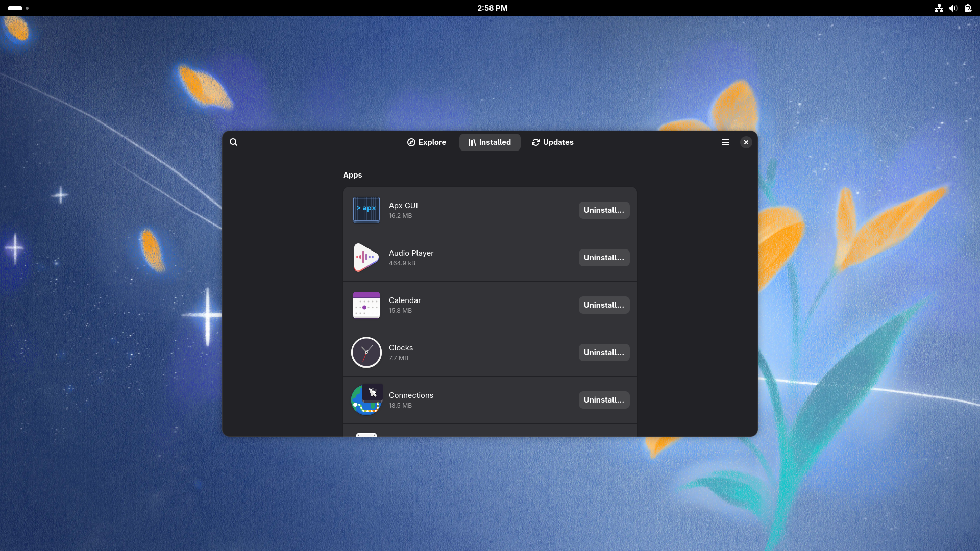This screenshot has width=980, height=551.
Task: Click the 7.7 MB size label
Action: pos(399,358)
